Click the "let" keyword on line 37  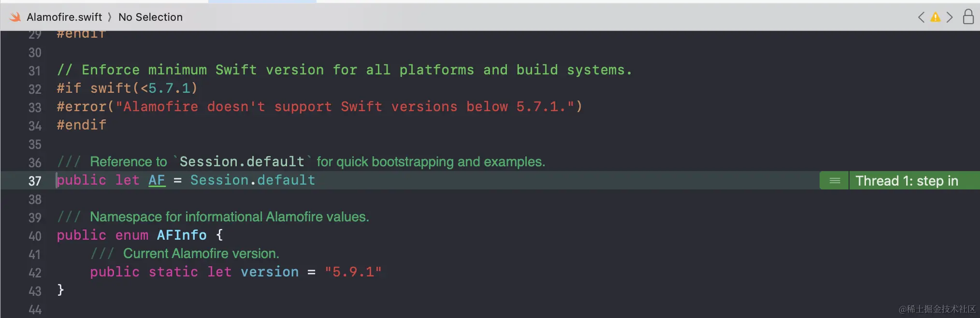(127, 180)
